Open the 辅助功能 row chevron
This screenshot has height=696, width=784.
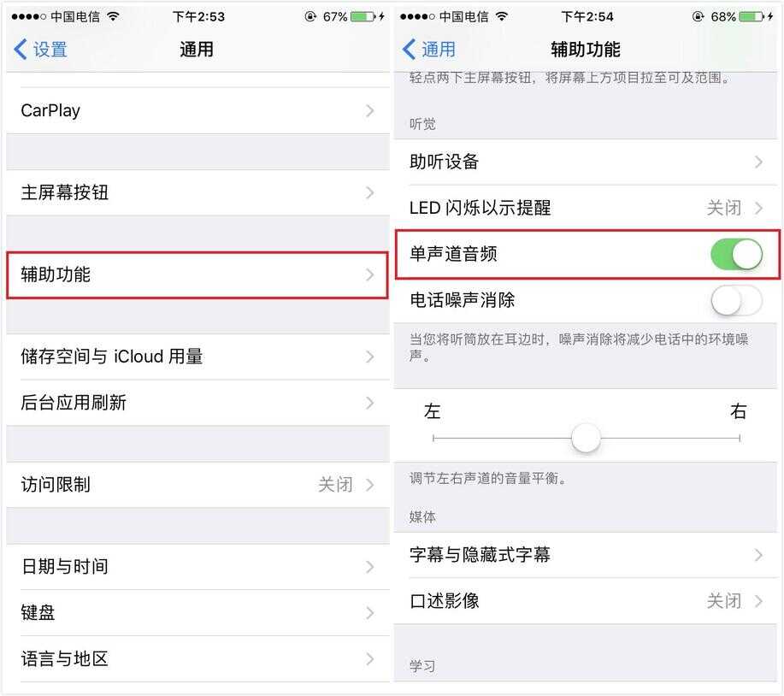[x=370, y=274]
